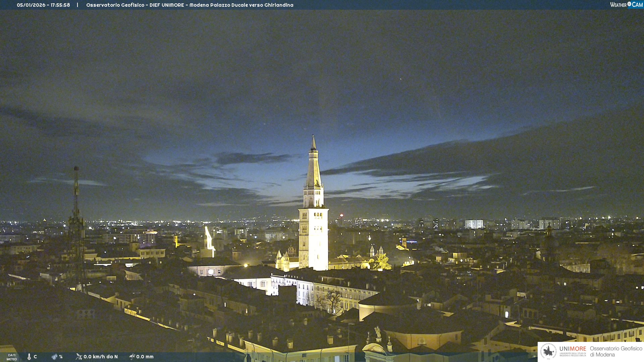
Task: Click the humidity water drops icon
Action: point(54,357)
